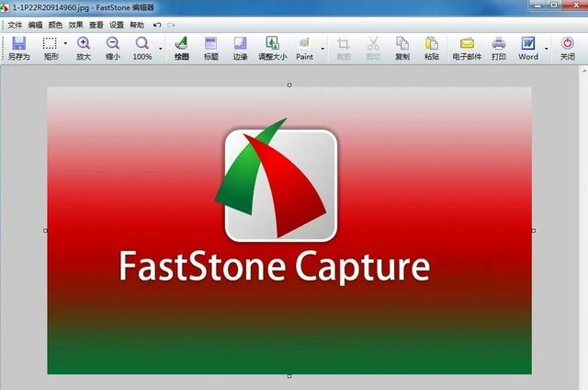Click the Crop (裁剪) toolbar icon
588x390 pixels.
point(343,48)
